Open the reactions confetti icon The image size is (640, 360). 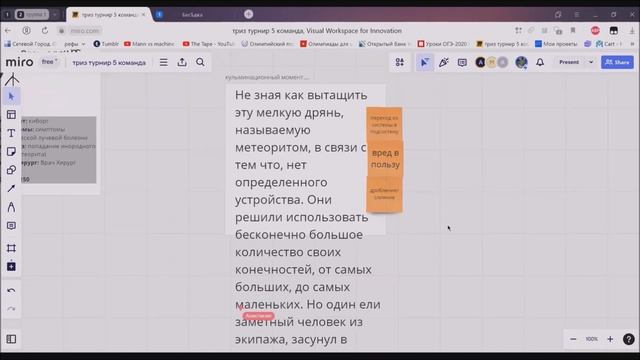pos(444,62)
